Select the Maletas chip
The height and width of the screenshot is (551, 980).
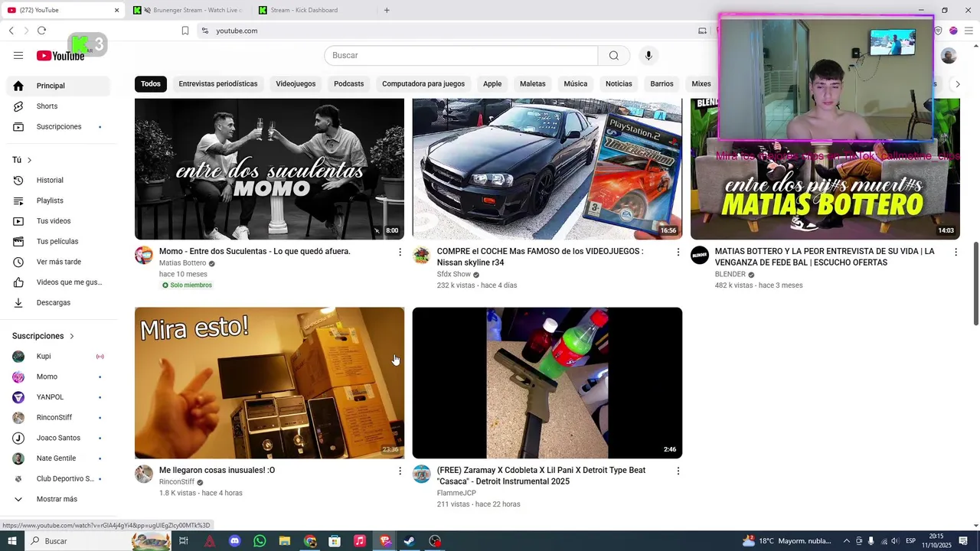[x=533, y=83]
